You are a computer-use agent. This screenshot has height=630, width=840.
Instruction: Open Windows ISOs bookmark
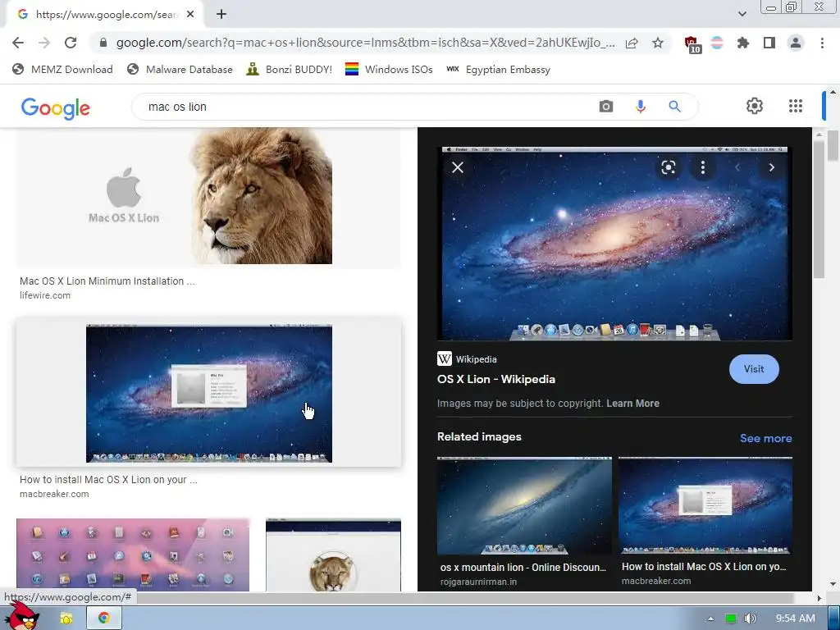coord(389,70)
